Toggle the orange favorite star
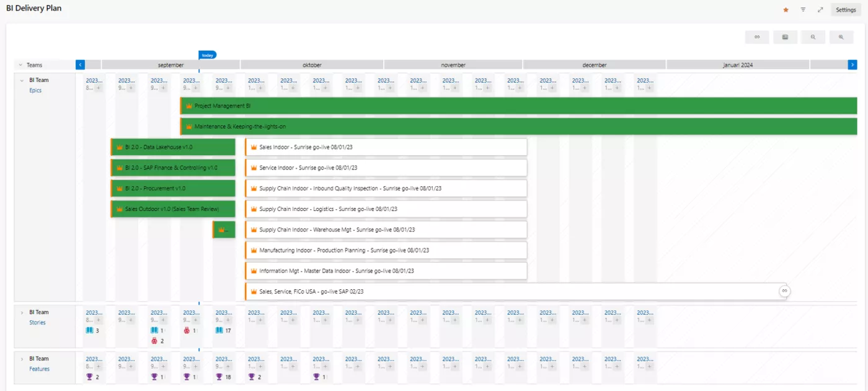This screenshot has width=868, height=391. click(x=786, y=10)
